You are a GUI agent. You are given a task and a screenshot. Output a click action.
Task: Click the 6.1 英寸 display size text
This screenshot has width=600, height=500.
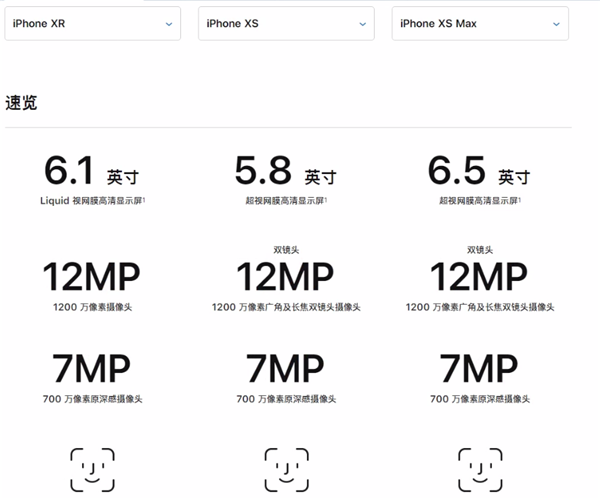[x=91, y=171]
